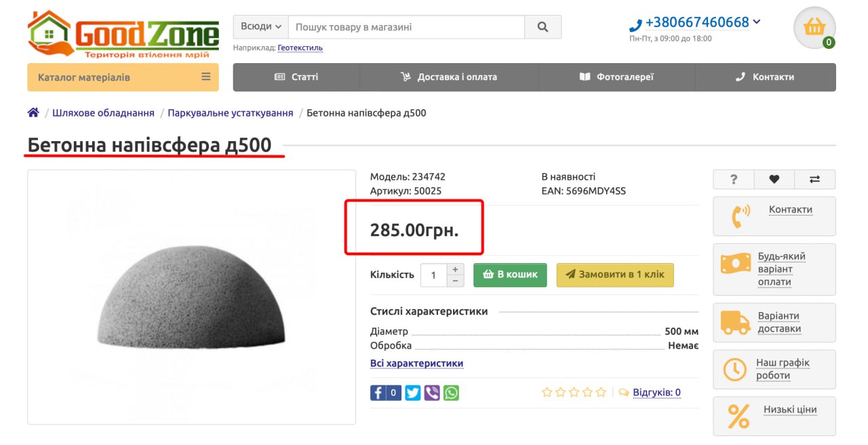Open the 'Всі характеристики' link

[416, 364]
